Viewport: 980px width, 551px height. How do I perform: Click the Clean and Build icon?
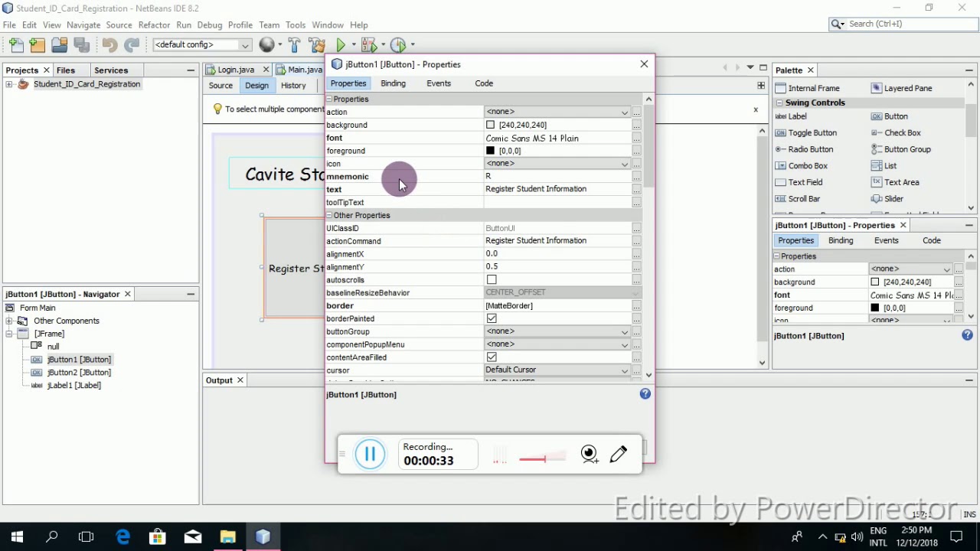pyautogui.click(x=317, y=45)
